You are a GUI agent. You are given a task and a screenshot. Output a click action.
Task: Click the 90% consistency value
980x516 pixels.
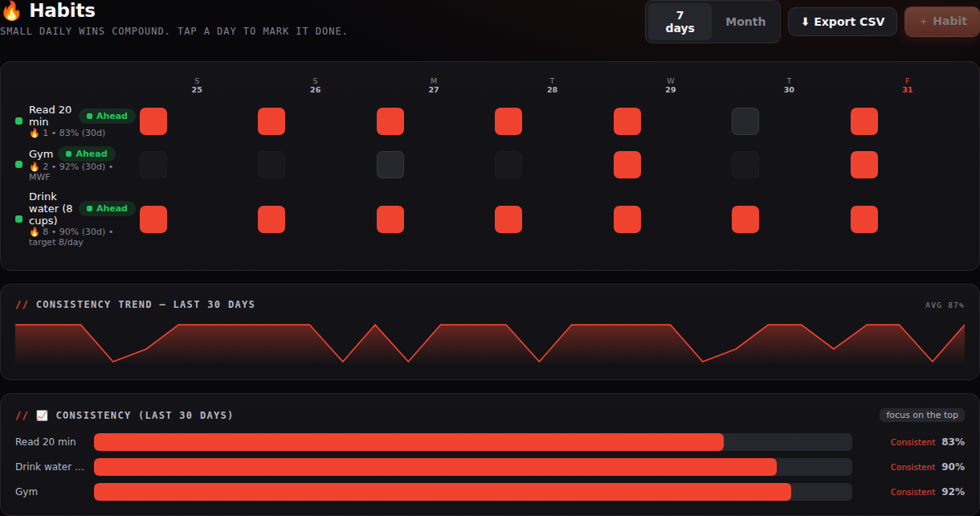click(953, 467)
